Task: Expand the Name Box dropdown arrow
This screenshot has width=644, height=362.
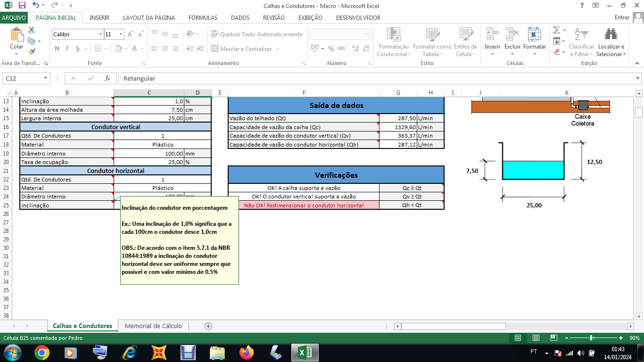Action: 46,78
